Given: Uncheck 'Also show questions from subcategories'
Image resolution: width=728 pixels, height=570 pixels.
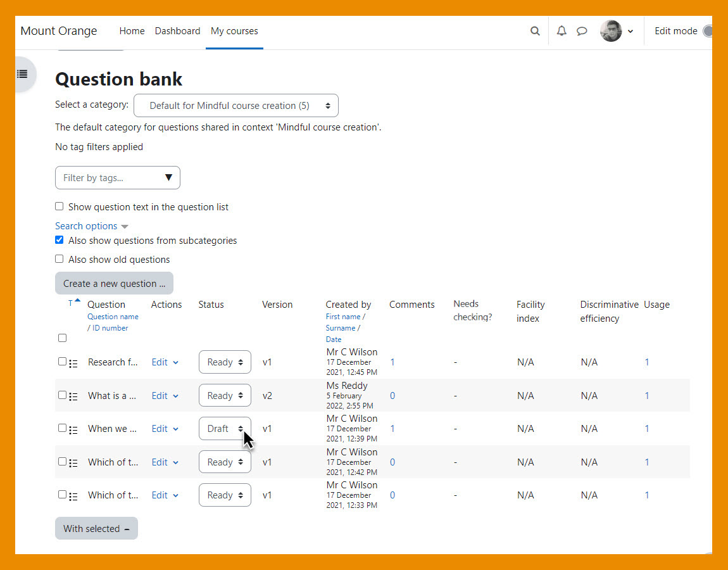Looking at the screenshot, I should coord(60,240).
